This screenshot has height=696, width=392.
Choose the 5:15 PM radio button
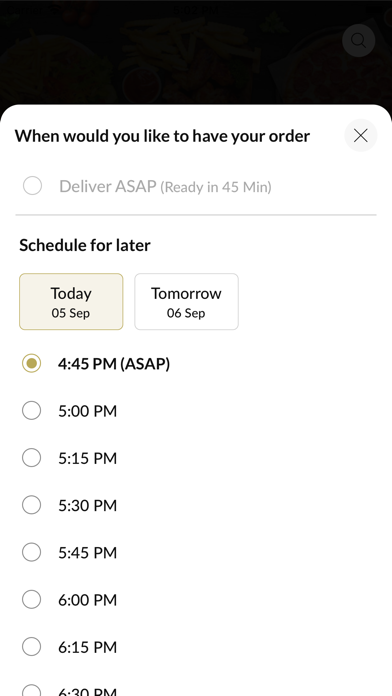coord(32,458)
